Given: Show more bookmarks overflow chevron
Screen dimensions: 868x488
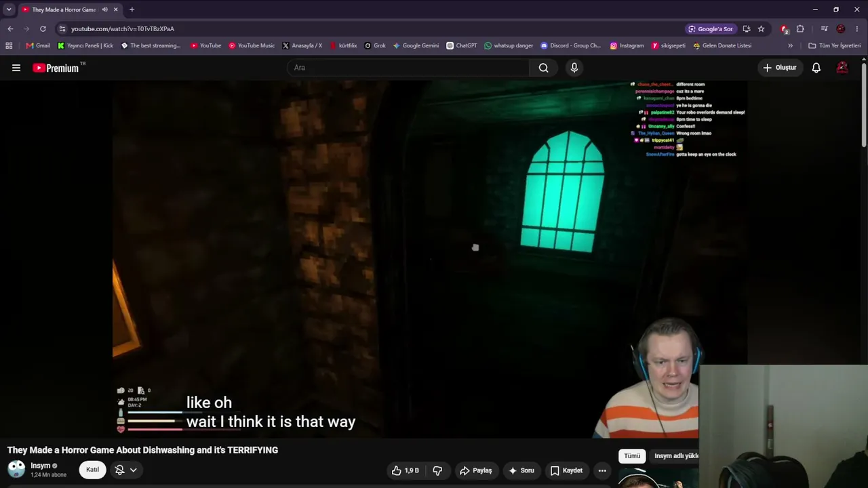Looking at the screenshot, I should click(790, 45).
